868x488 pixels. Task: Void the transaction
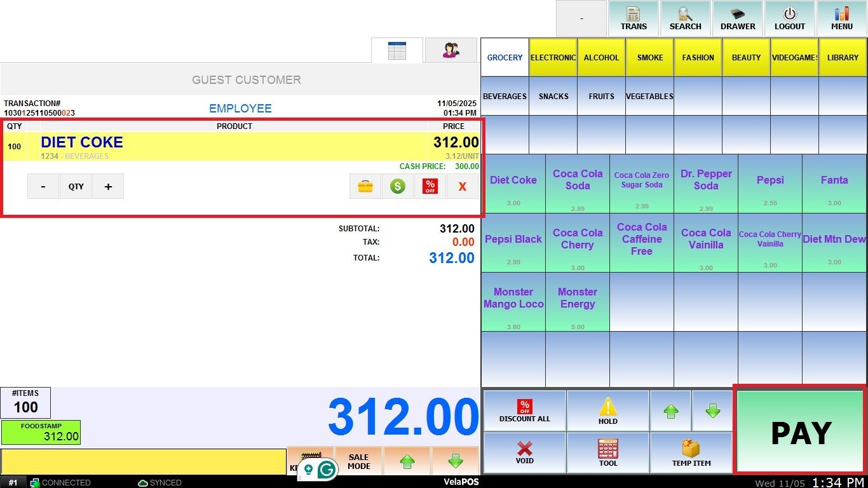point(524,452)
